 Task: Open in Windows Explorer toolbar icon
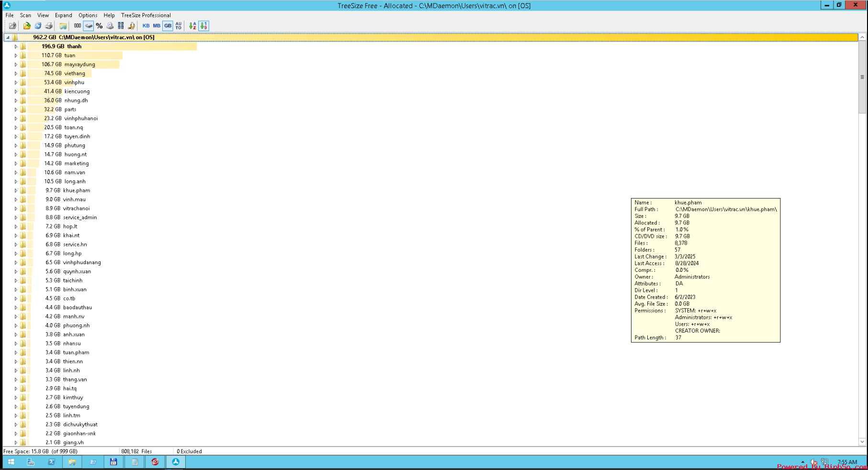pyautogui.click(x=63, y=26)
